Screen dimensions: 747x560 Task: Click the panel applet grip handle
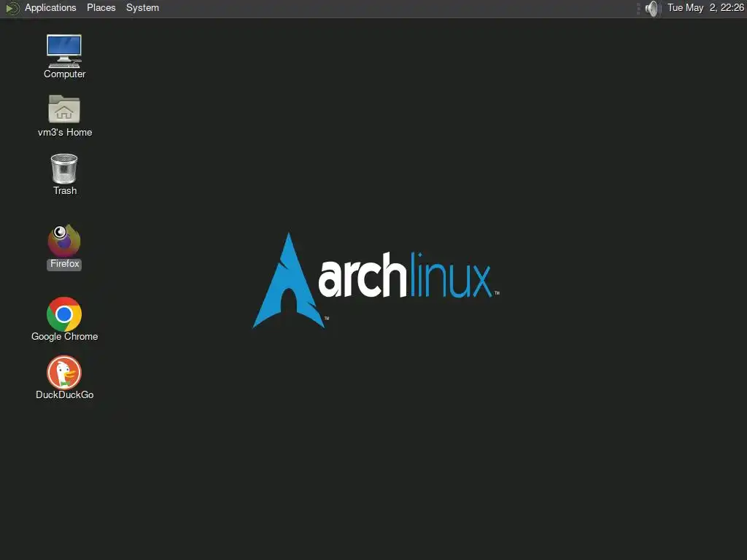pos(638,8)
